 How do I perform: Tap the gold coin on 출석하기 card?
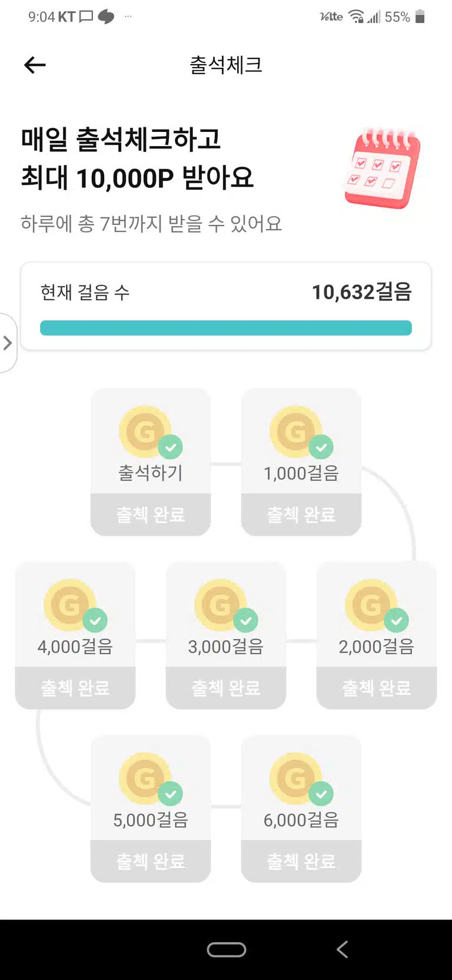click(145, 432)
